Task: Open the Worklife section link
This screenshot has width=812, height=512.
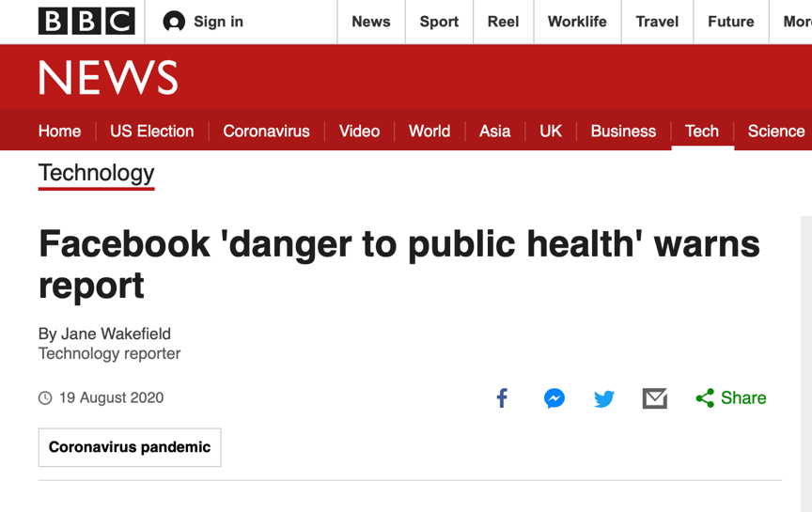Action: point(577,22)
